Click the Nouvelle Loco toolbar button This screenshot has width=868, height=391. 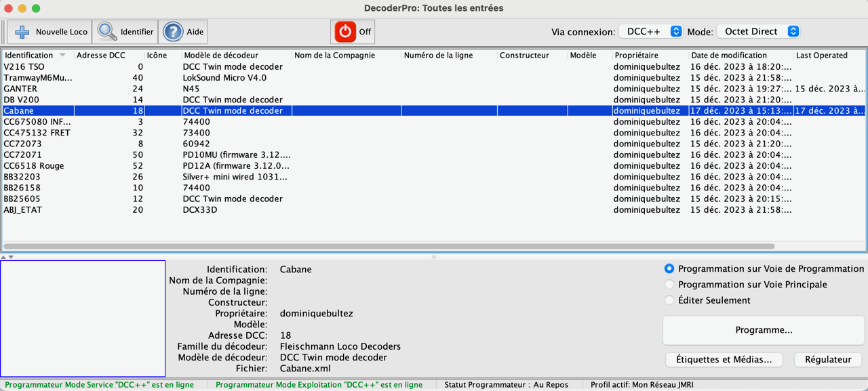pos(51,32)
